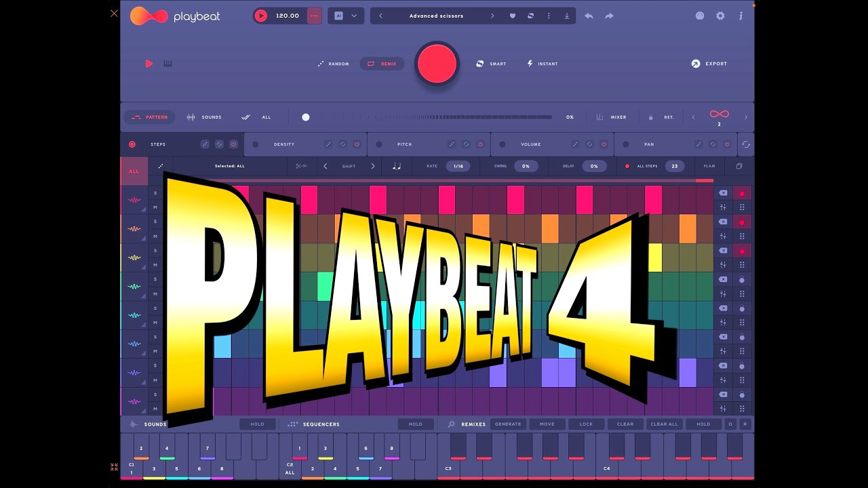Viewport: 868px width, 488px height.
Task: Select the RANDOM mode
Action: point(333,64)
